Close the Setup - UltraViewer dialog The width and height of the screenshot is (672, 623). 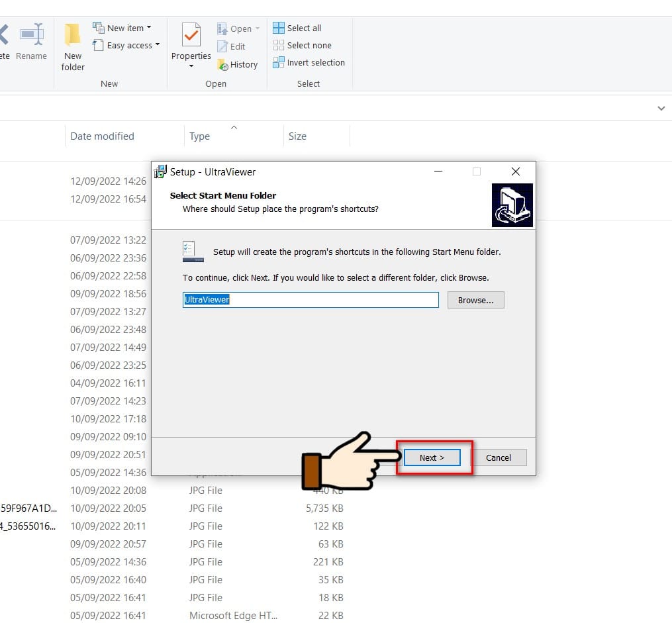point(516,172)
